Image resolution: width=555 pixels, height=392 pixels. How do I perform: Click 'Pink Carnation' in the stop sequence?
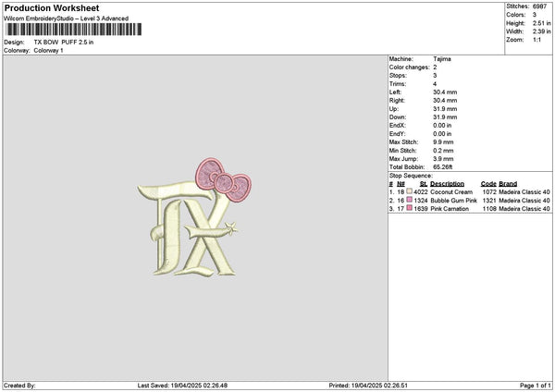click(x=450, y=209)
